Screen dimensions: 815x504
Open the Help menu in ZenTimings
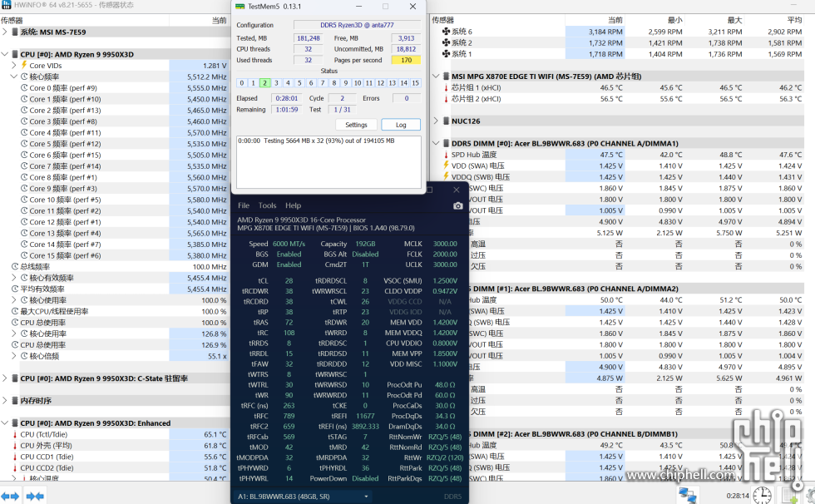[x=293, y=205]
